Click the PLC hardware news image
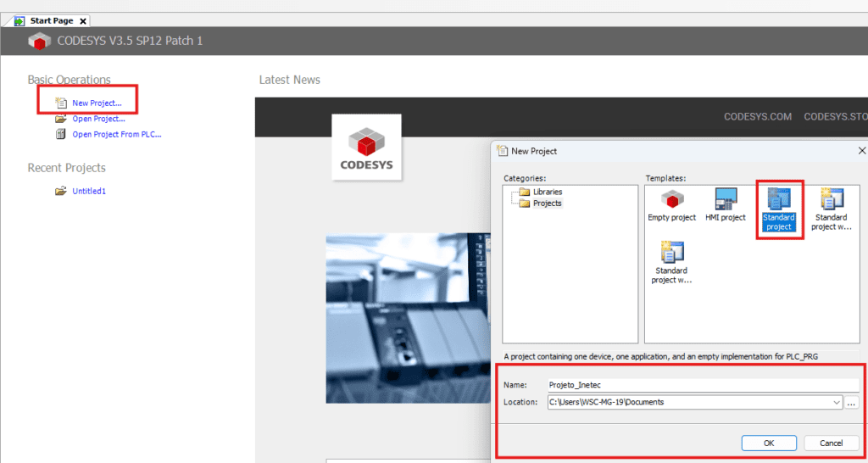 point(408,318)
